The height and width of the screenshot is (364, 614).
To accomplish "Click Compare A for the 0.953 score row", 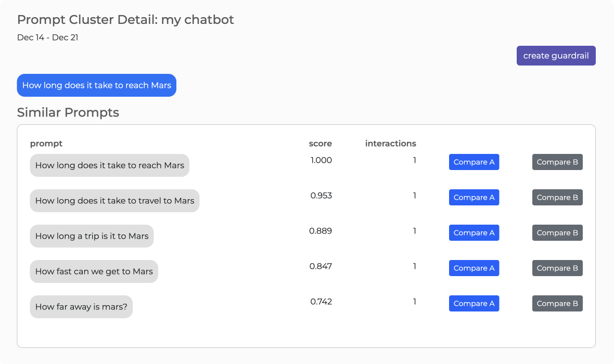I will (x=474, y=197).
